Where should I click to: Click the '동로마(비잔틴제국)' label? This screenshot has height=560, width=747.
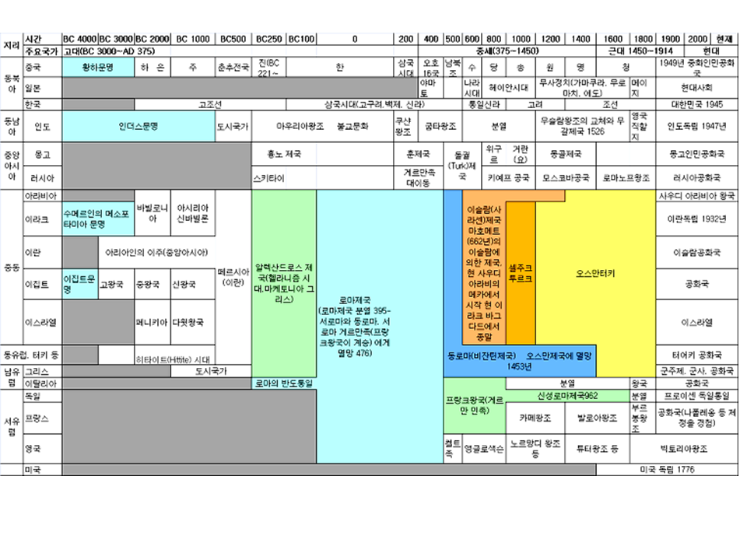click(482, 355)
